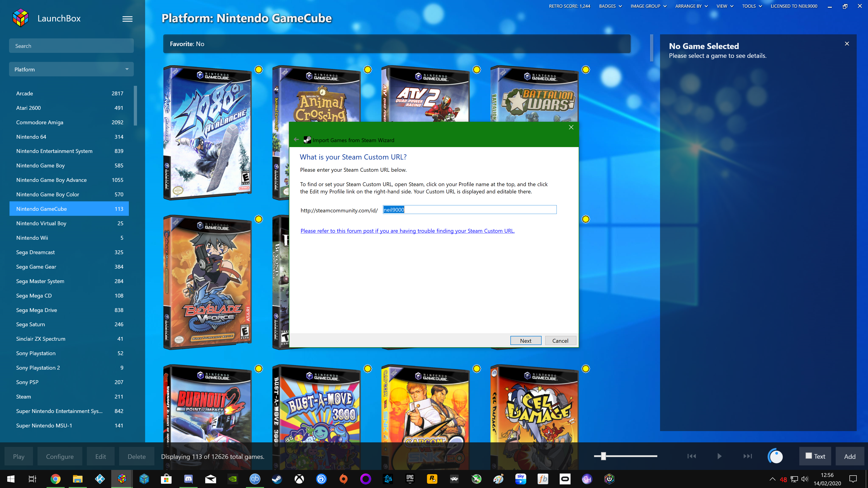Screen dimensions: 868x488
Task: Open Kodi from the taskbar
Action: tap(100, 479)
